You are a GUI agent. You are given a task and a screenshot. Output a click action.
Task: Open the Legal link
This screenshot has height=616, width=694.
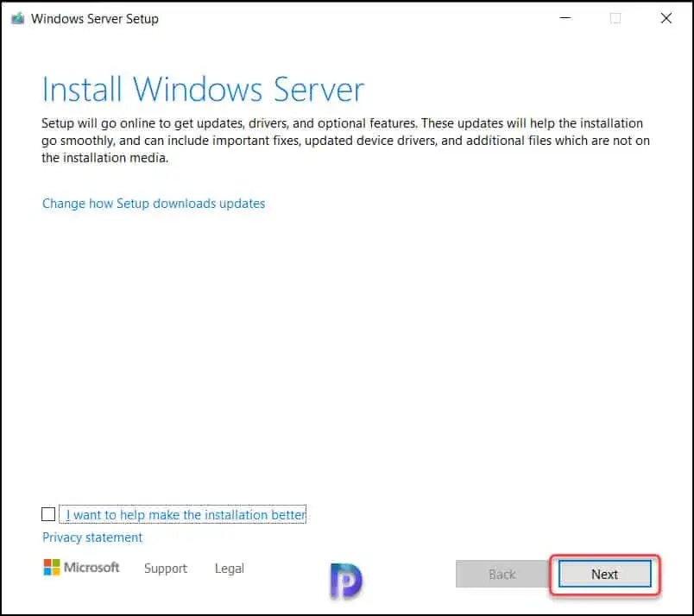click(x=230, y=569)
